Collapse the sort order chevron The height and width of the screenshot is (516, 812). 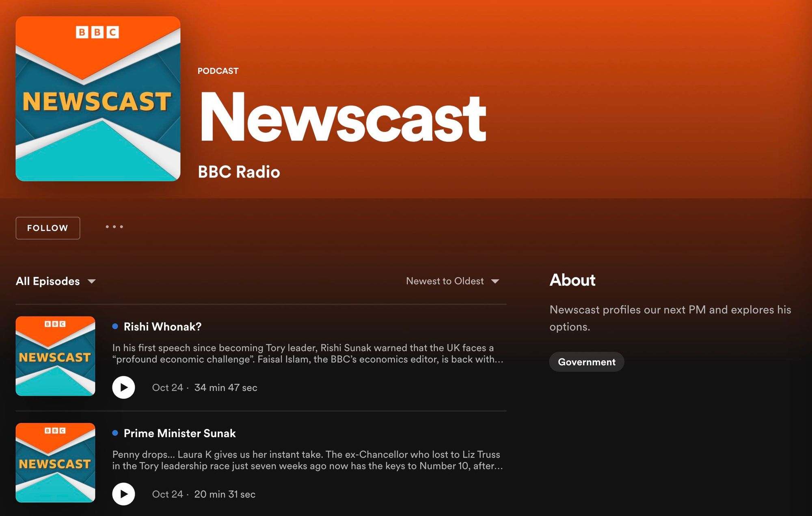coord(495,281)
